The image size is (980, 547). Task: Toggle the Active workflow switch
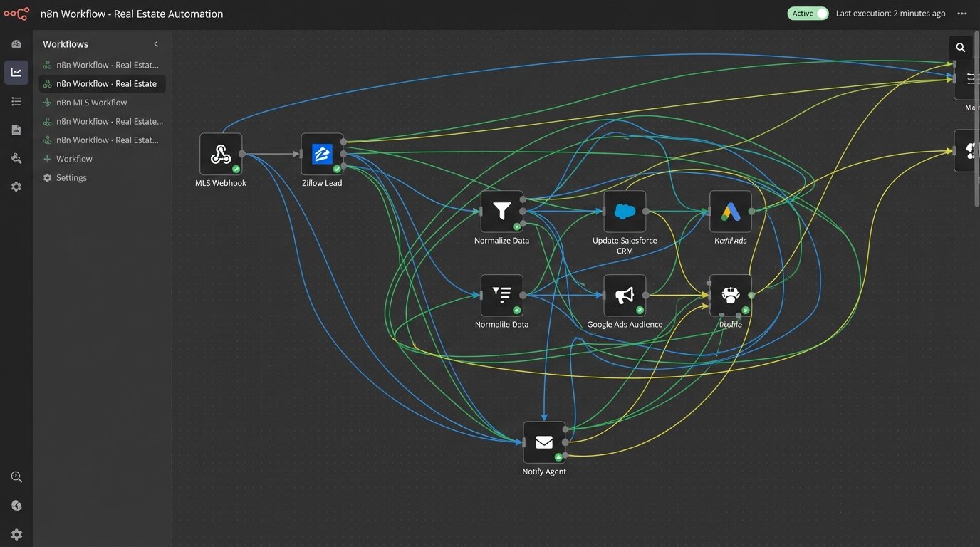(808, 14)
